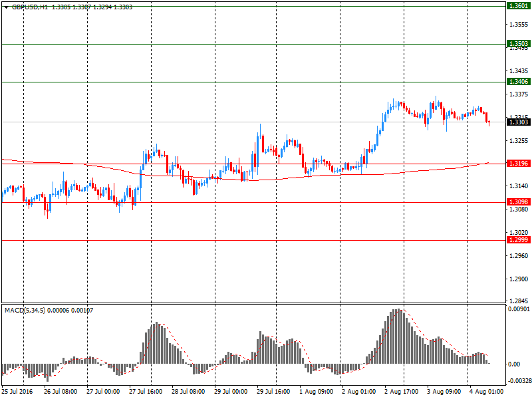Click the 1.3080 price scale value
Viewport: 532px width, 399px height.
coord(519,209)
